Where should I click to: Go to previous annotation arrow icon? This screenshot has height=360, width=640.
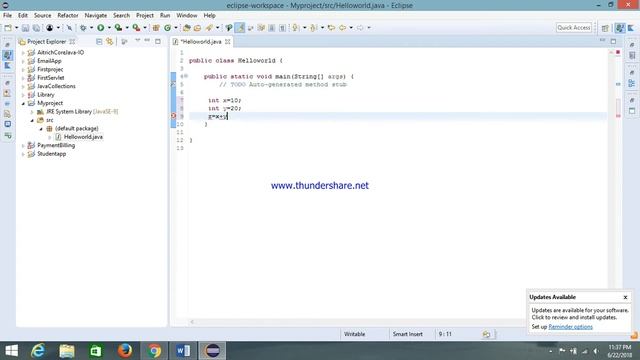click(313, 28)
